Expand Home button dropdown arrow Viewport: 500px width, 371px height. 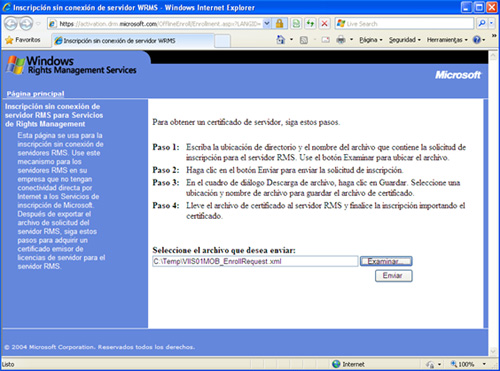291,40
